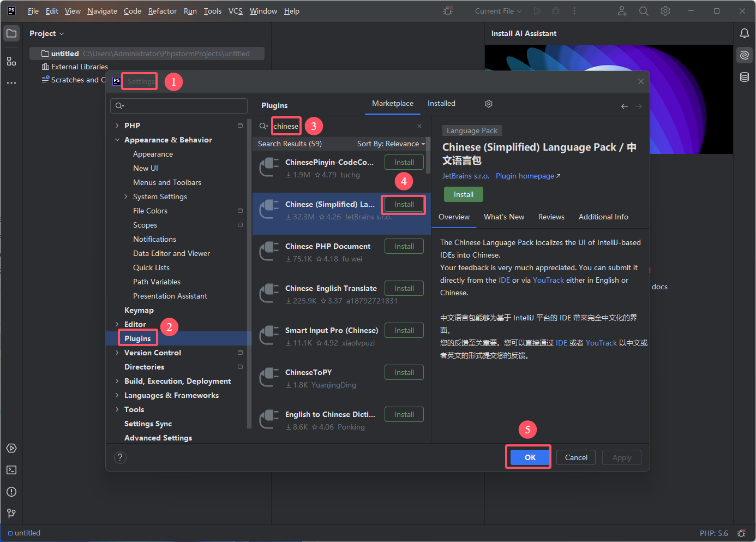756x542 pixels.
Task: Expand Build, Execution, Deployment node
Action: coord(117,381)
